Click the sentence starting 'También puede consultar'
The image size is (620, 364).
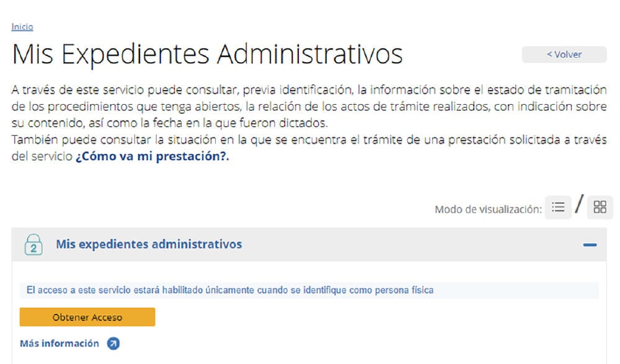[309, 139]
